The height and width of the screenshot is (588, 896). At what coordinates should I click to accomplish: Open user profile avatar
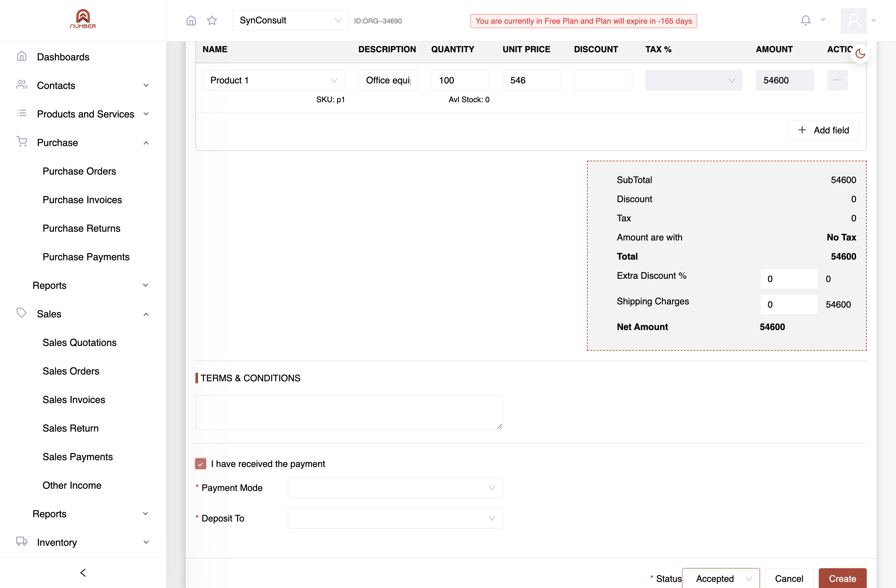point(853,21)
